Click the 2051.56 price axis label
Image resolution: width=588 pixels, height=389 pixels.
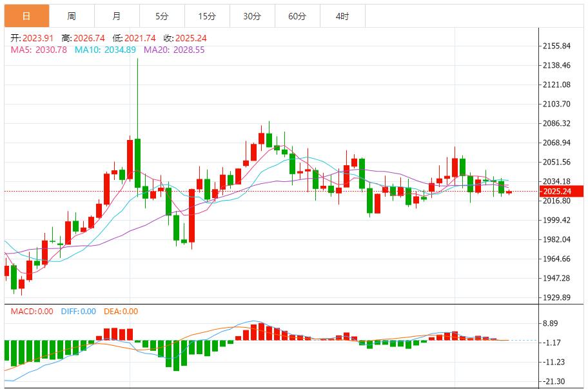(x=557, y=162)
